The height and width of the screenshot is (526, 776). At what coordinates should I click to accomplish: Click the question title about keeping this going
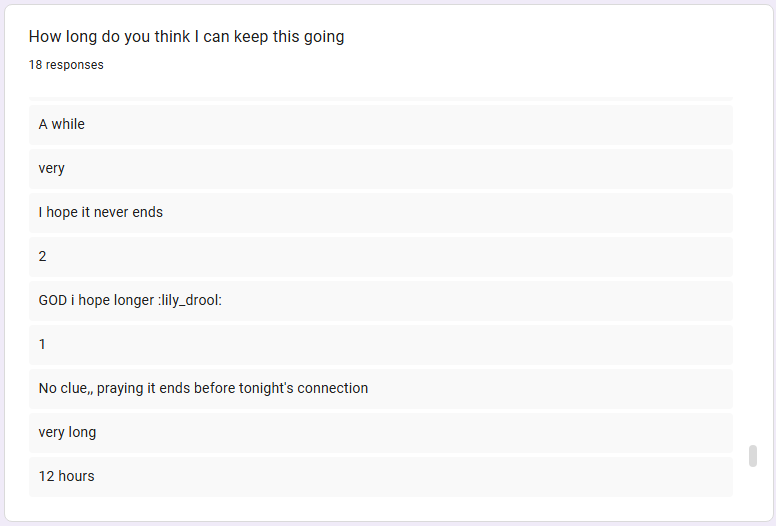186,37
